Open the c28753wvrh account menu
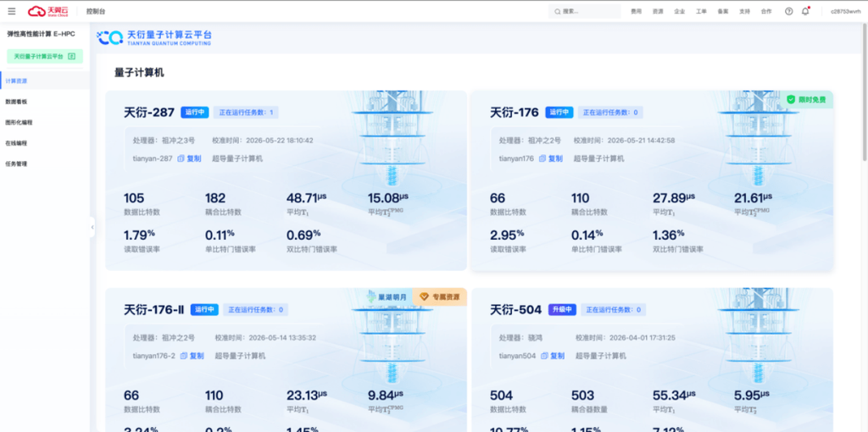This screenshot has height=432, width=868. 845,11
